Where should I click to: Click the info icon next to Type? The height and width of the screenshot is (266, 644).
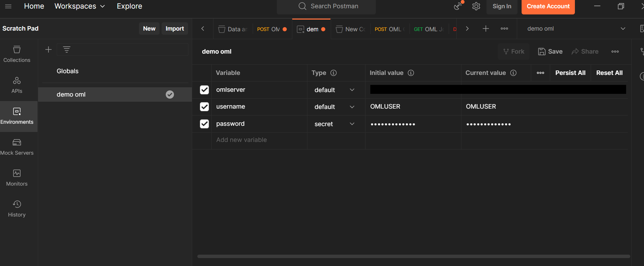click(334, 73)
